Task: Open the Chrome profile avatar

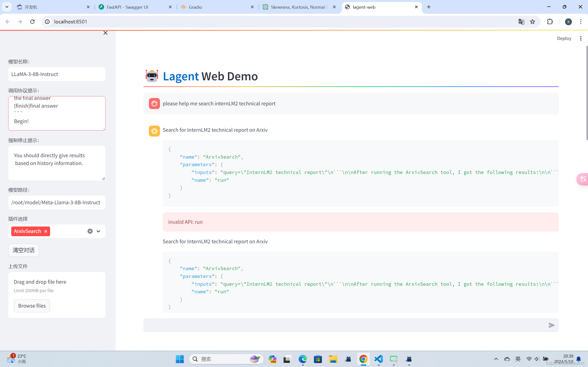Action: tap(568, 22)
